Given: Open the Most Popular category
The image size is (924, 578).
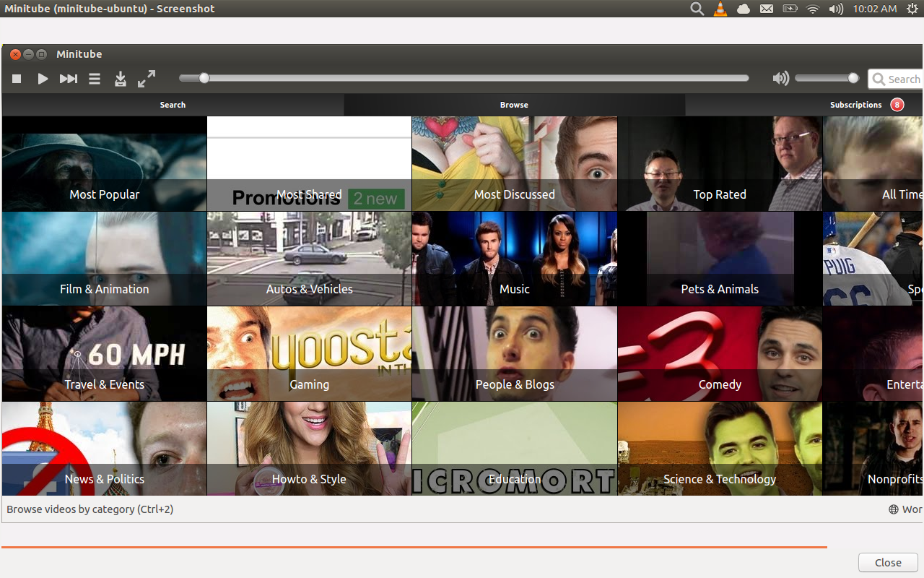Looking at the screenshot, I should pos(104,164).
